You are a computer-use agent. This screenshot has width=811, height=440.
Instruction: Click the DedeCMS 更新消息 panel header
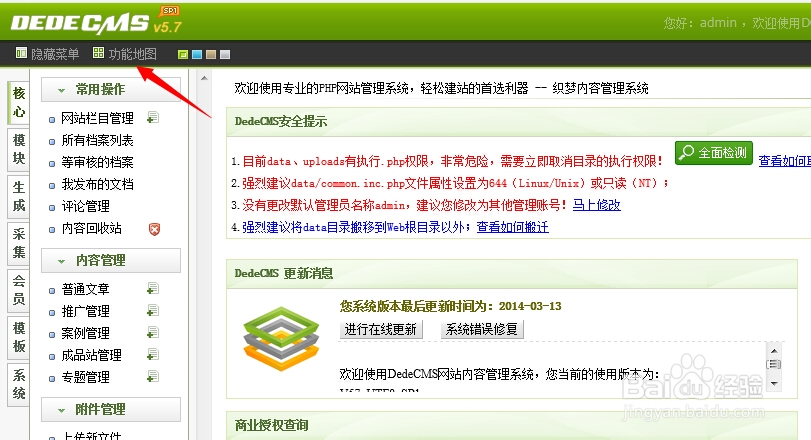pos(512,274)
